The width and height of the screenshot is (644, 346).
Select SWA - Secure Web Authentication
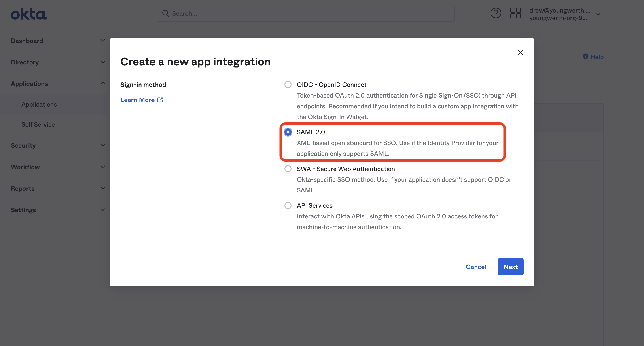tap(288, 169)
